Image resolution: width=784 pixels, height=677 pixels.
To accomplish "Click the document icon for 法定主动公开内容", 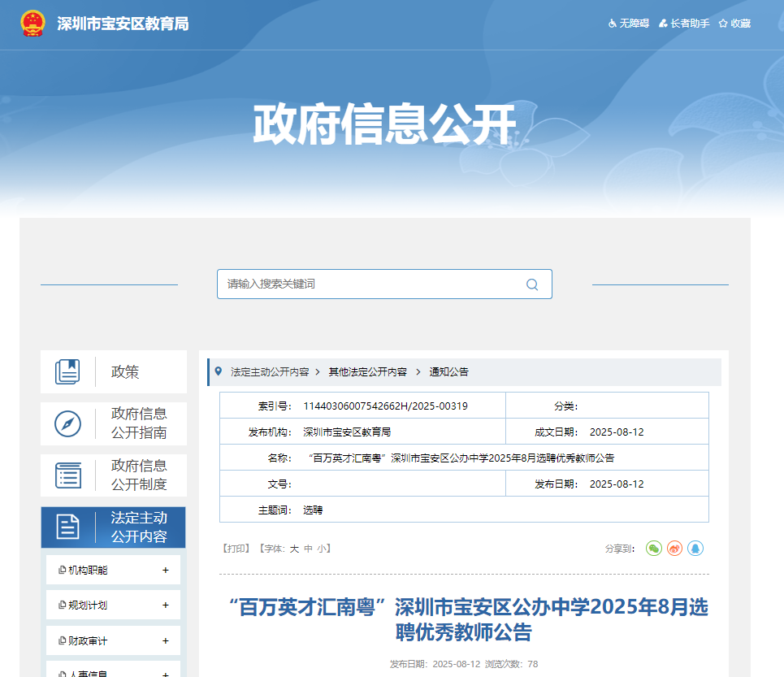I will tap(67, 527).
